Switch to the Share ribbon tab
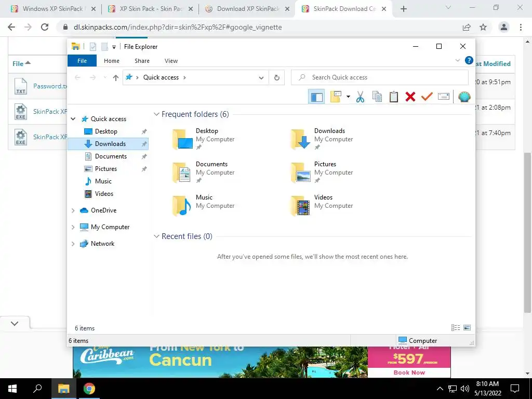Image resolution: width=532 pixels, height=399 pixels. pos(142,61)
